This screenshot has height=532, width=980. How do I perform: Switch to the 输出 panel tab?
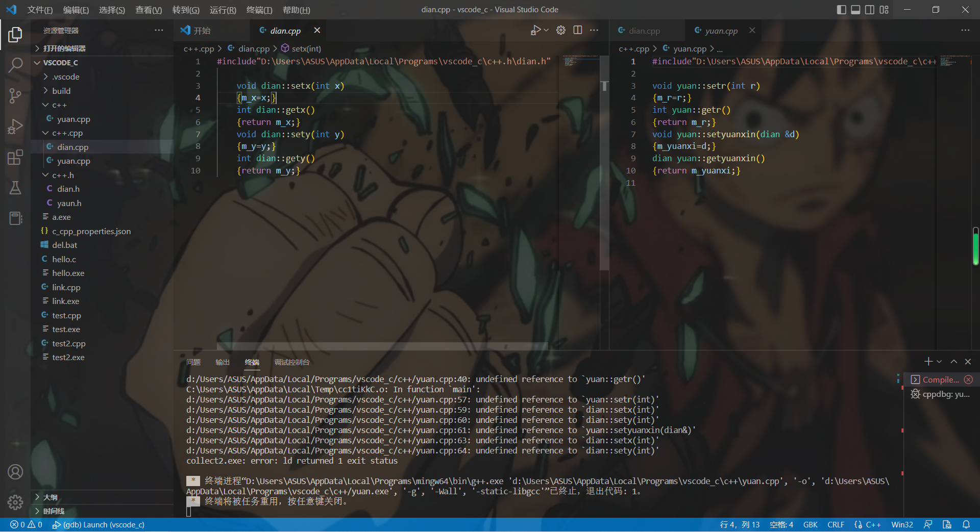(x=223, y=362)
